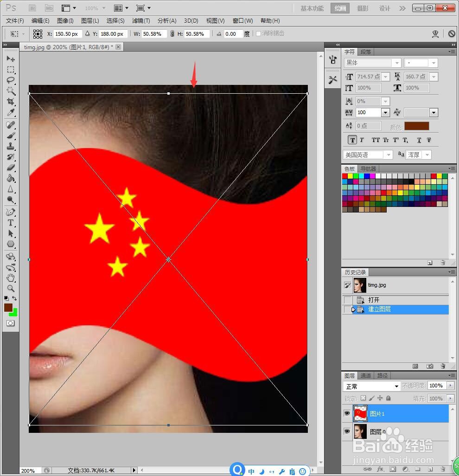
Task: Show more workspaces chevron
Action: click(x=402, y=8)
